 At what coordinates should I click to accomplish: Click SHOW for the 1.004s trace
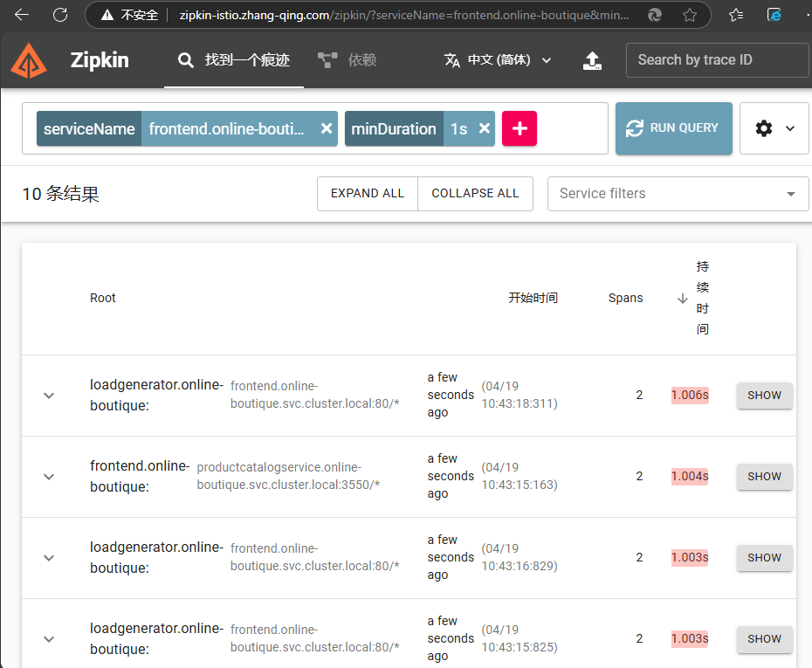coord(764,477)
